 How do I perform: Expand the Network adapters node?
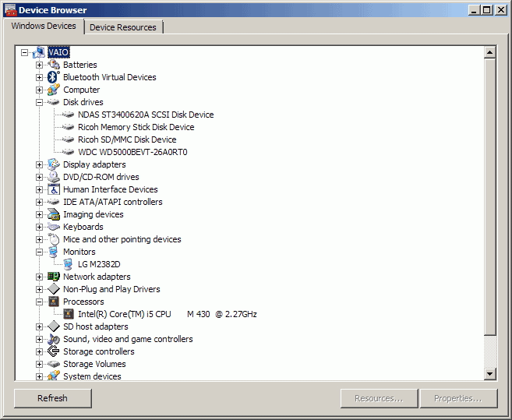click(39, 277)
